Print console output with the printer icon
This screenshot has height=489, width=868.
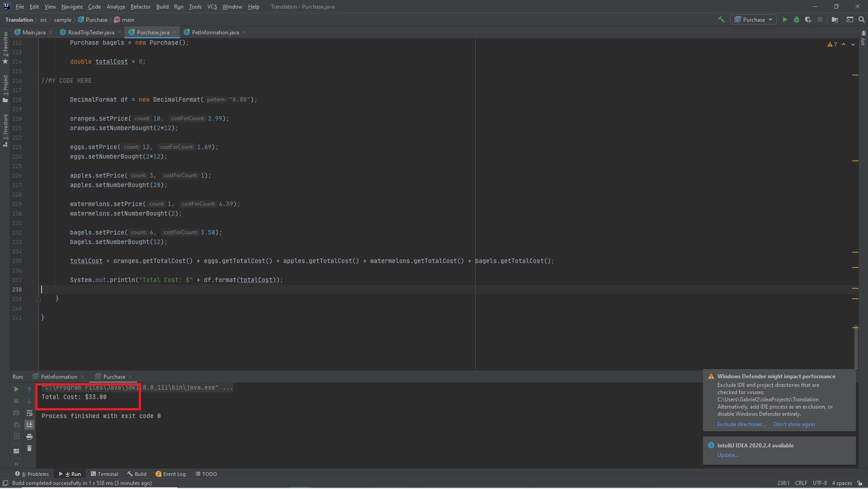29,437
